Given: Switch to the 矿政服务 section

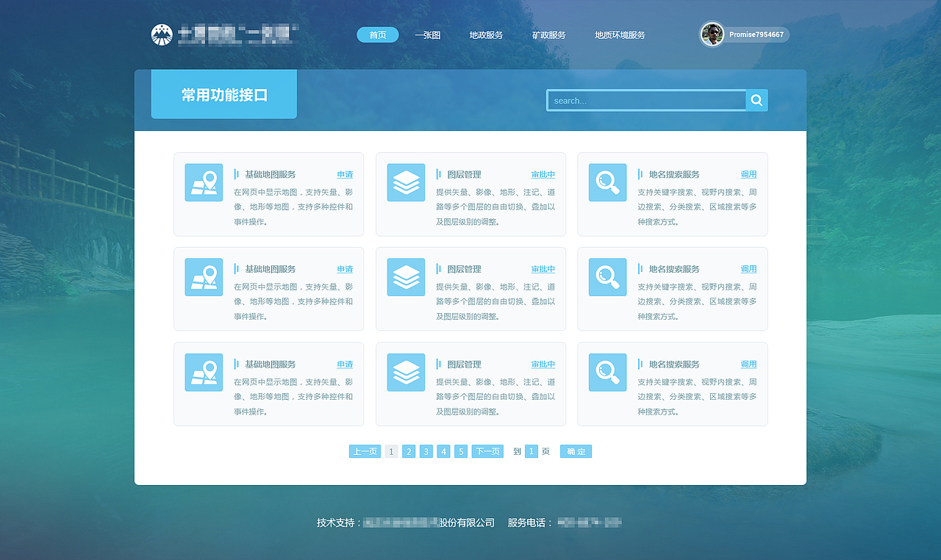Looking at the screenshot, I should click(x=548, y=35).
